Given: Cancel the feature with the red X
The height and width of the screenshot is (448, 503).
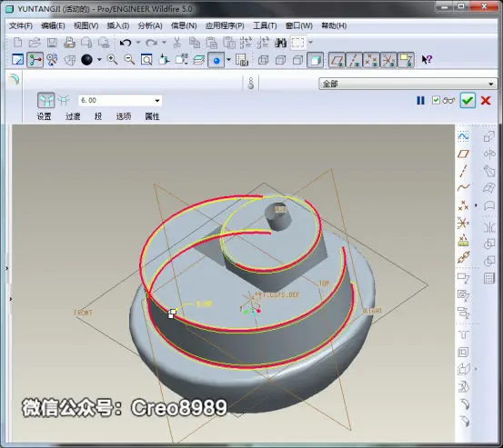Looking at the screenshot, I should tap(486, 101).
